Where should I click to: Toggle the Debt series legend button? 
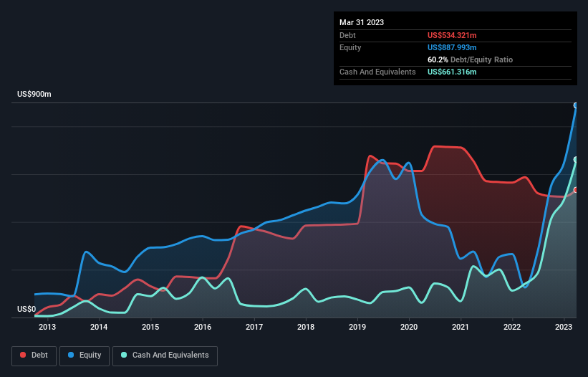(x=34, y=355)
